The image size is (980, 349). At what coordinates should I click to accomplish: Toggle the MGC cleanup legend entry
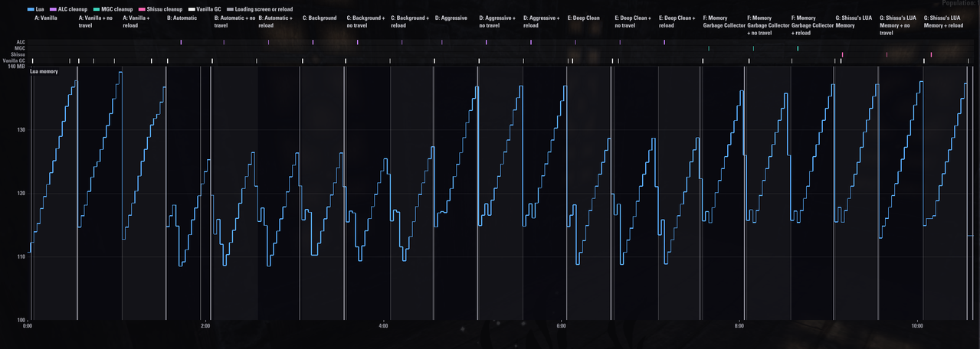tap(112, 9)
